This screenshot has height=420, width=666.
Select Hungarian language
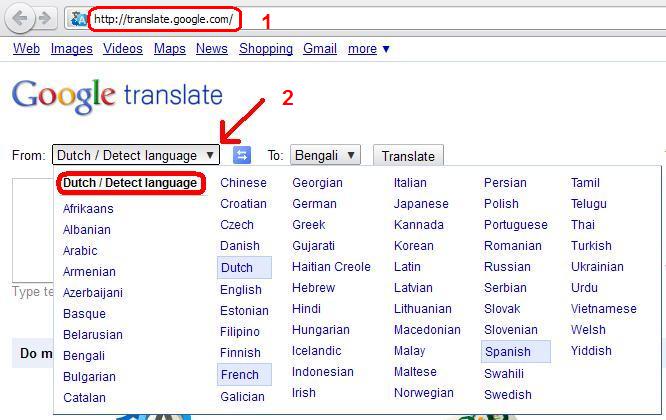pyautogui.click(x=321, y=330)
